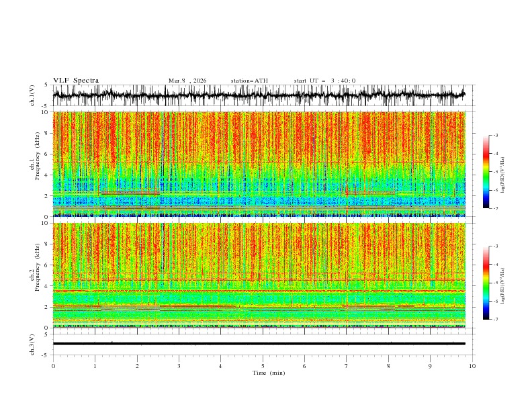Click ch.2 frequency tick label '6'

tap(47, 265)
